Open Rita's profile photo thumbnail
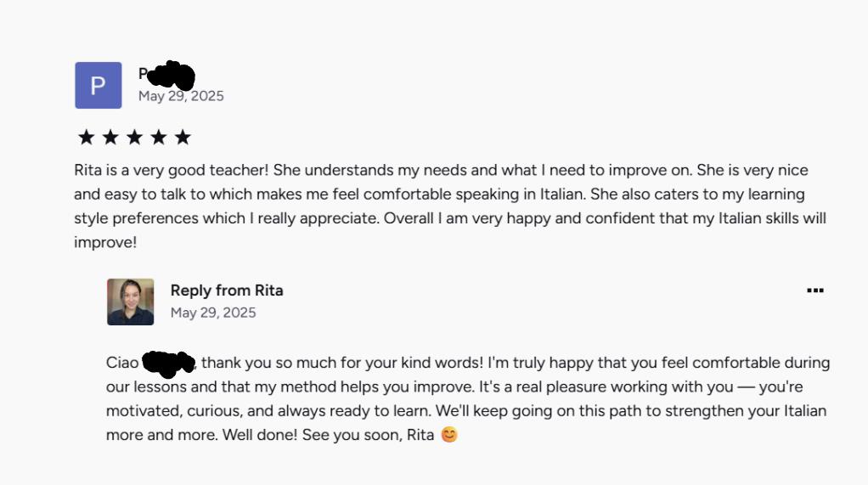The height and width of the screenshot is (485, 868). click(x=130, y=302)
